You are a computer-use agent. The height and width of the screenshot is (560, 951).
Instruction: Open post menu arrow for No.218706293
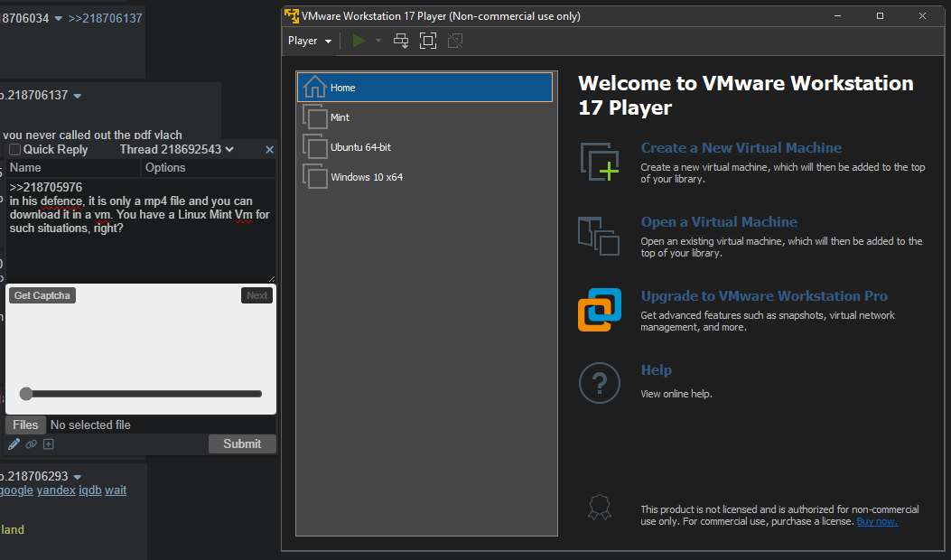(77, 477)
